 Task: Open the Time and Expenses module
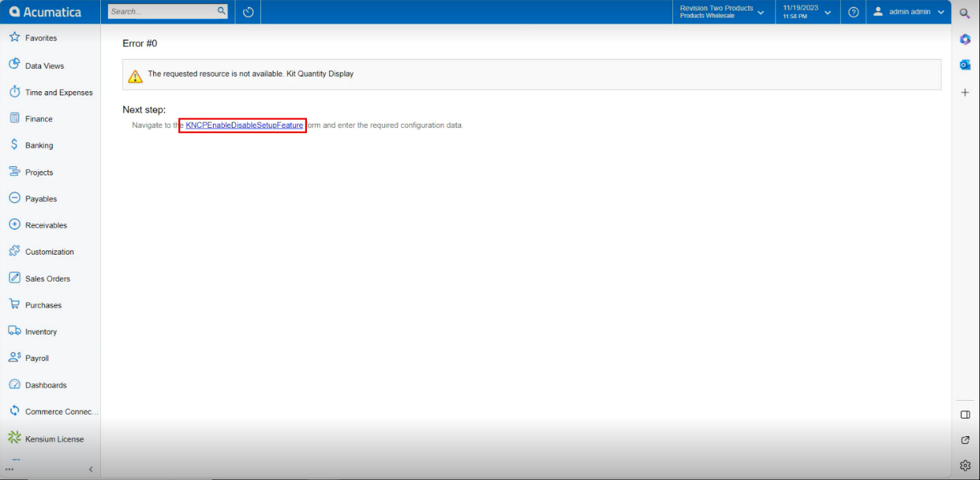click(58, 92)
